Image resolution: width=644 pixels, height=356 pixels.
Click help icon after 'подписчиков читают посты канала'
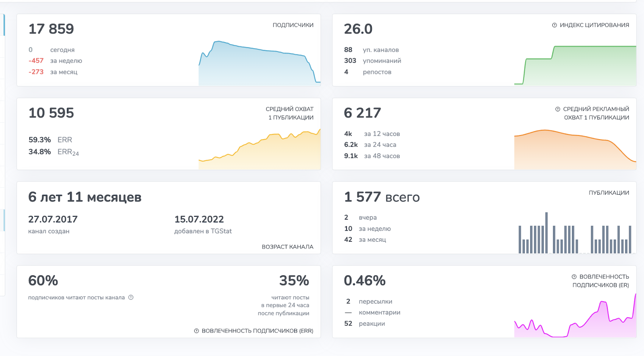131,298
